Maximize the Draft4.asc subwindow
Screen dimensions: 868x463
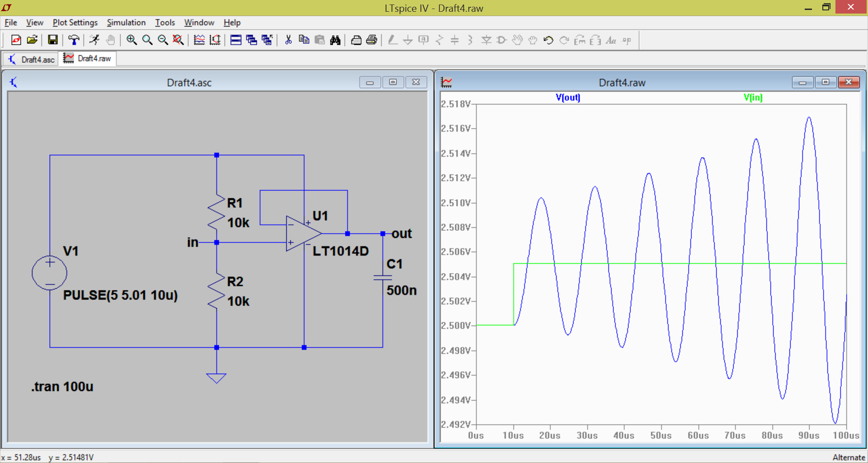pos(393,82)
